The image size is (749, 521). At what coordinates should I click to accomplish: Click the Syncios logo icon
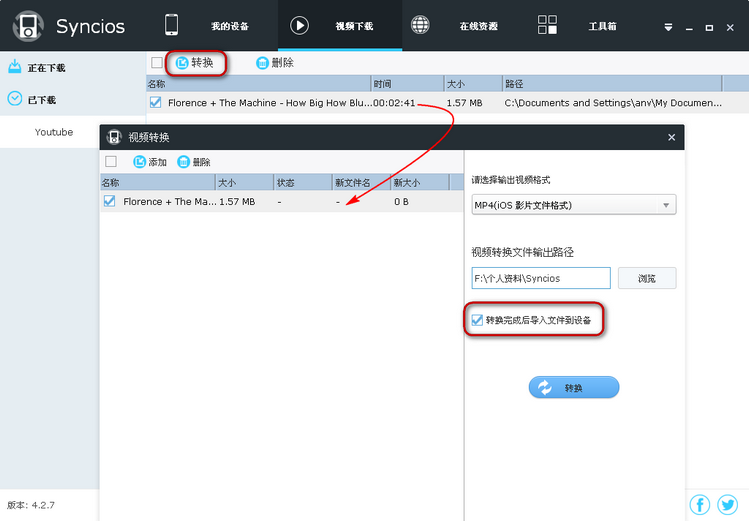(29, 26)
